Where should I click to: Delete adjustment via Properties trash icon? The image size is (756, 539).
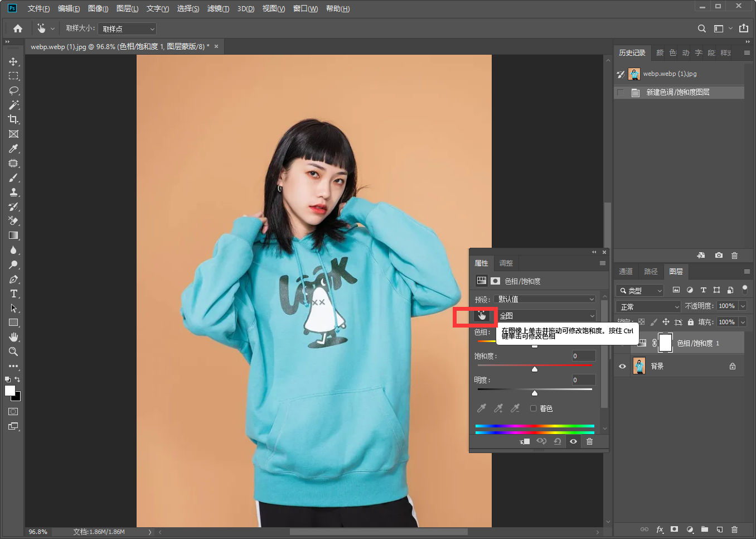[589, 441]
